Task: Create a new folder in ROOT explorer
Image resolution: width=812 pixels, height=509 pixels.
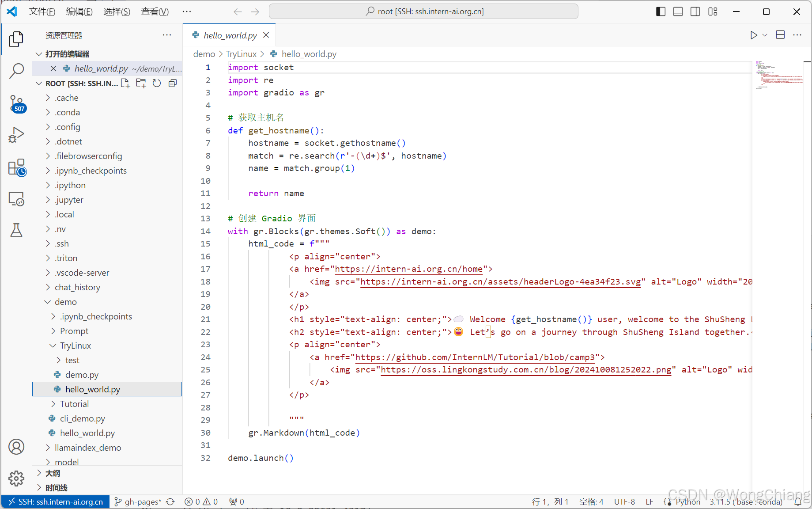Action: 141,83
